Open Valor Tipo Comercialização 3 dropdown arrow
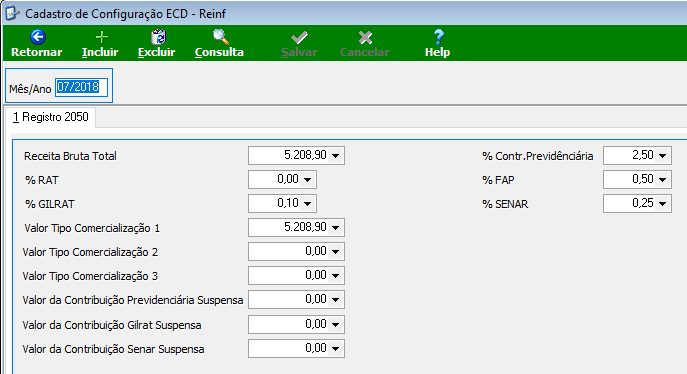Viewport: 687px width, 374px height. coord(336,276)
